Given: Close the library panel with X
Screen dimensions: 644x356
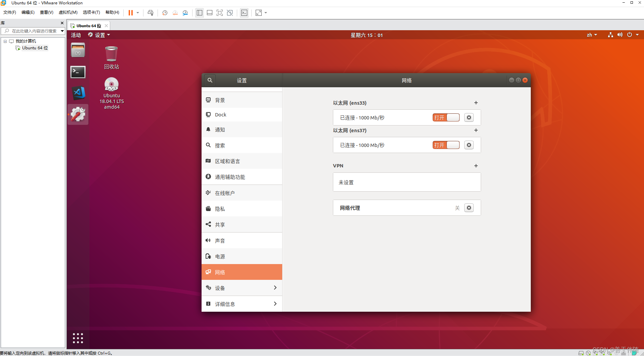Looking at the screenshot, I should click(x=62, y=23).
